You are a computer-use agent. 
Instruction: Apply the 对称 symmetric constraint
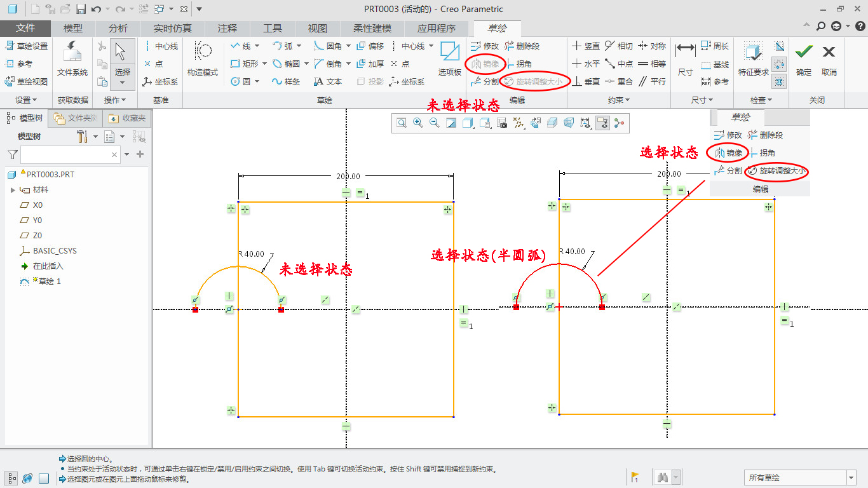651,46
